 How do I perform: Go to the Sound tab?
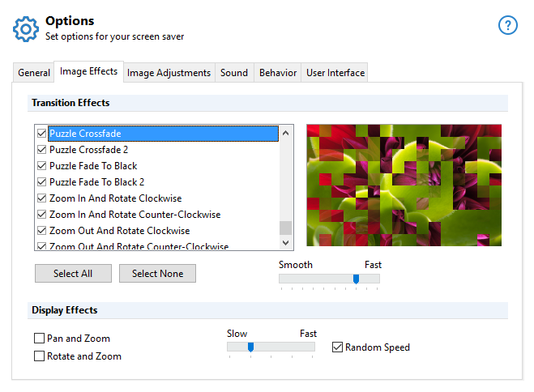coord(234,73)
